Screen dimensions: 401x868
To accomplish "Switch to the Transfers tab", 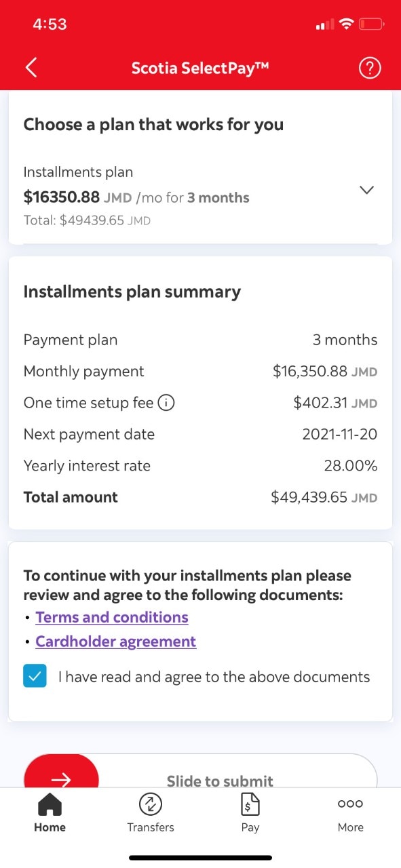I will pyautogui.click(x=150, y=827).
